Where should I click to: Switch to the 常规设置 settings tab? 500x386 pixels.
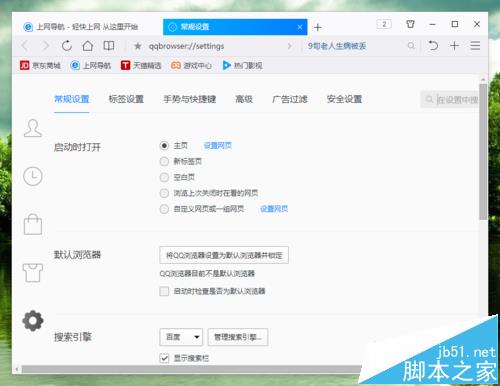pos(72,99)
